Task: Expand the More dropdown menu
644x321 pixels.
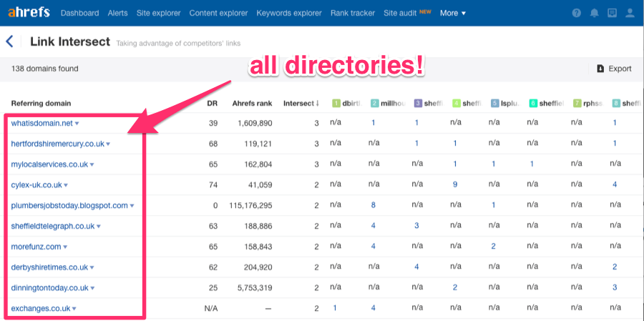Action: pyautogui.click(x=452, y=13)
